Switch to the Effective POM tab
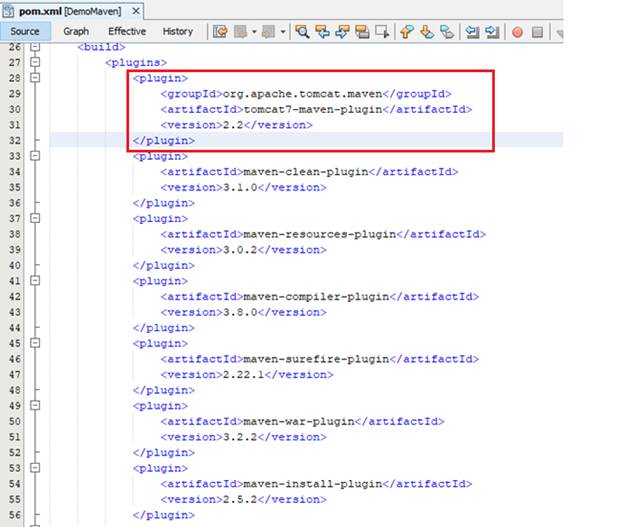624x527 pixels. [x=127, y=31]
